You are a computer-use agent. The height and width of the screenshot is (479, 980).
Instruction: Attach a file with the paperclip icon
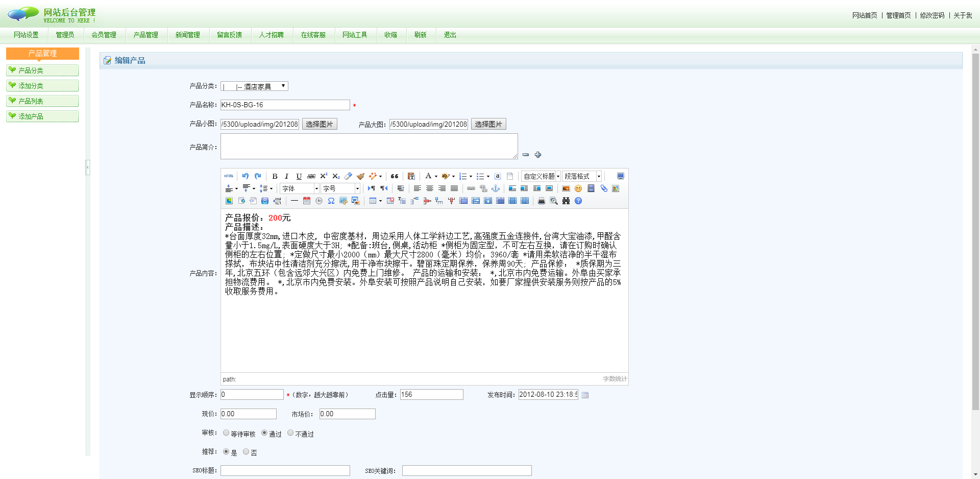click(x=604, y=188)
